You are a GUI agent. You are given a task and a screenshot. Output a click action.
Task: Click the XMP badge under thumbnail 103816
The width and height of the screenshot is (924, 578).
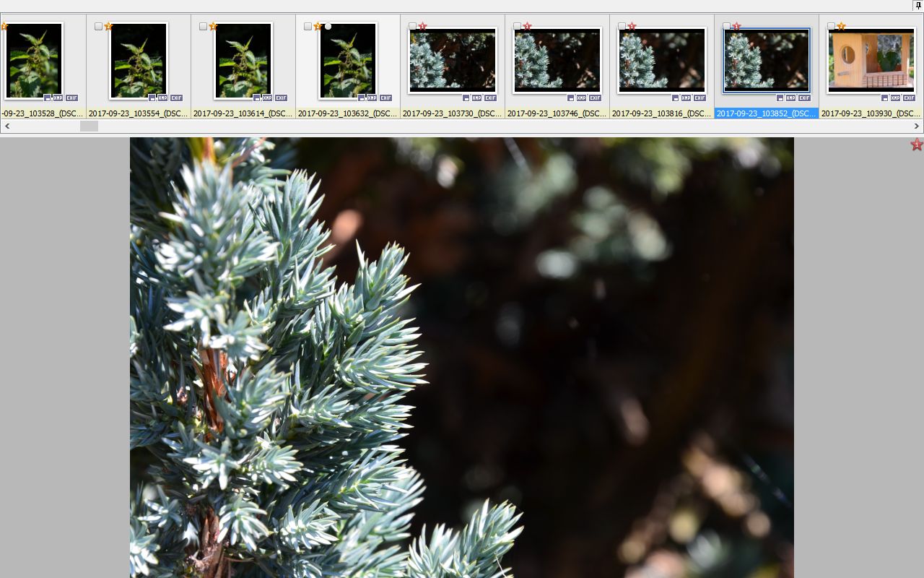coord(686,98)
